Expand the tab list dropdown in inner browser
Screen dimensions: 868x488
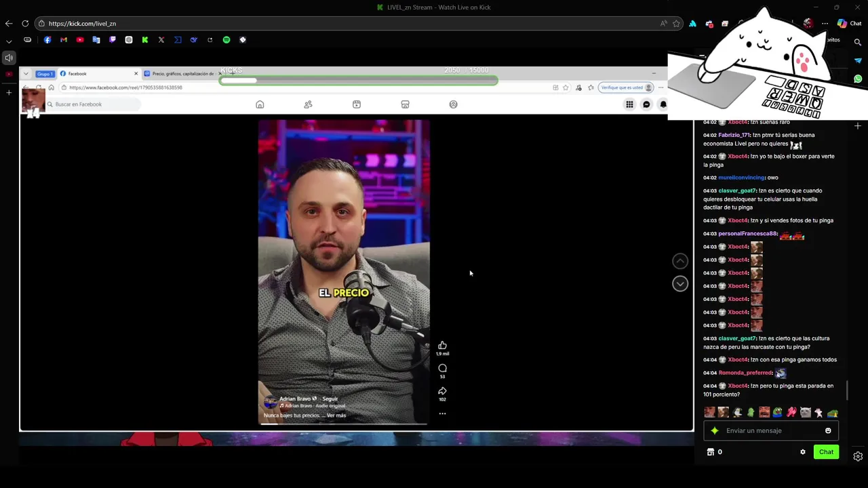[26, 73]
